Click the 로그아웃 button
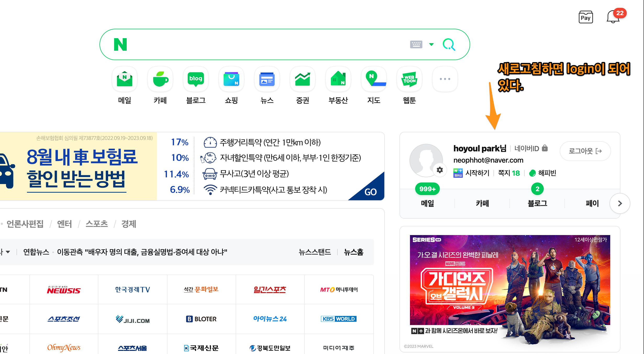Viewport: 644px width, 354px height. click(585, 151)
